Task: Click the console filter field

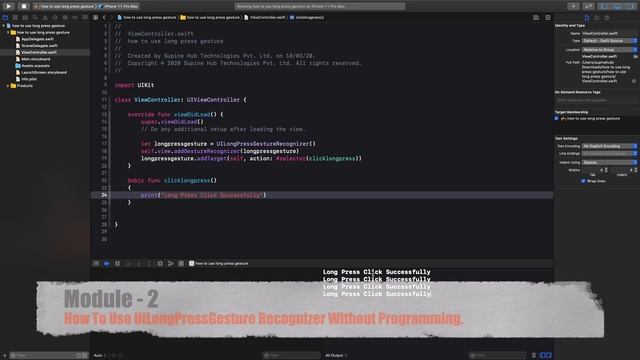Action: [498, 356]
